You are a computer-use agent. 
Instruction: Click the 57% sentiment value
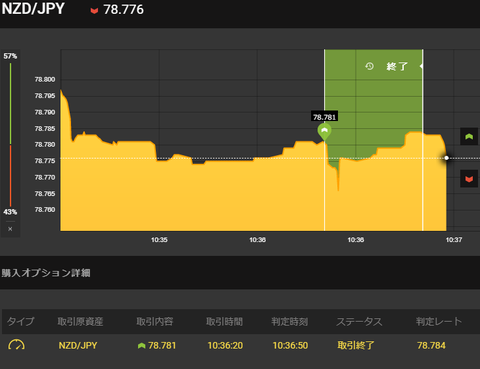(10, 56)
